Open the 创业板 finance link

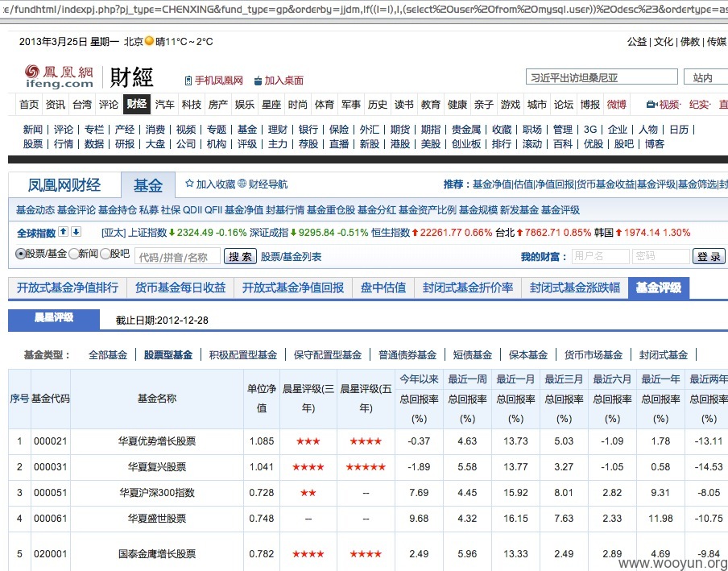pyautogui.click(x=466, y=144)
